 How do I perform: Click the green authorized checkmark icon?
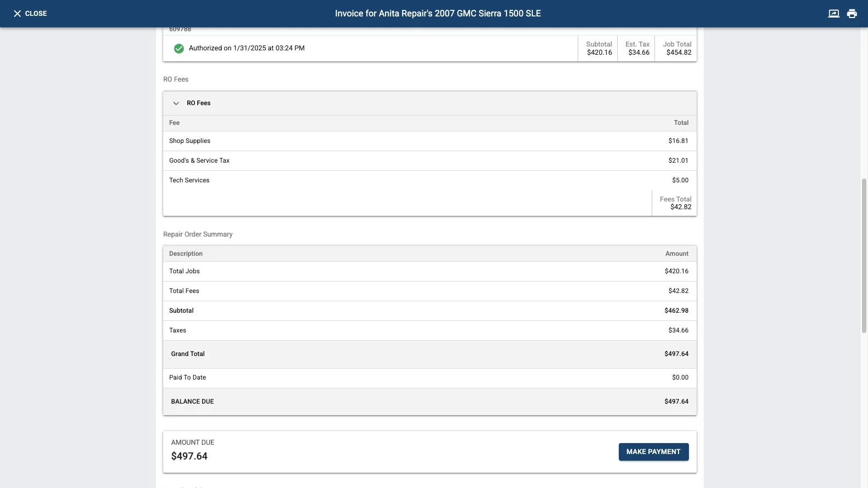(179, 48)
